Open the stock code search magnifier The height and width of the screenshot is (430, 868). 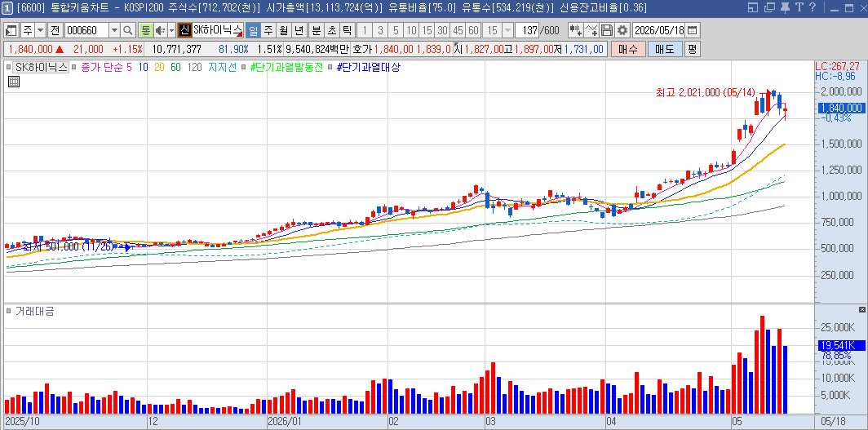pos(128,30)
